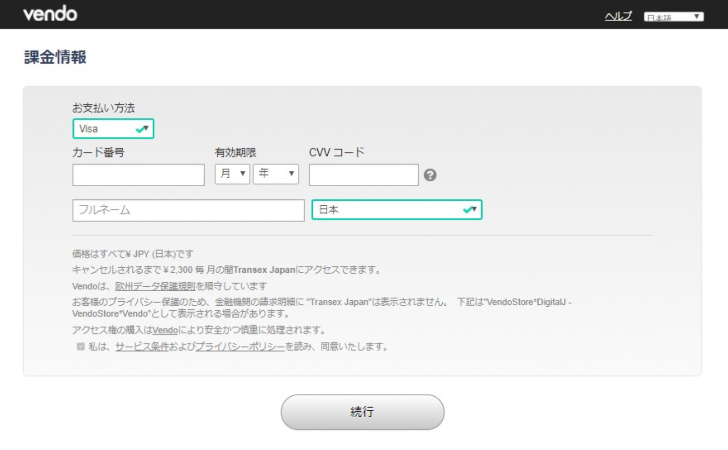Open the language selector dropdown in header
Viewport: 728px width, 450px height.
pyautogui.click(x=673, y=18)
